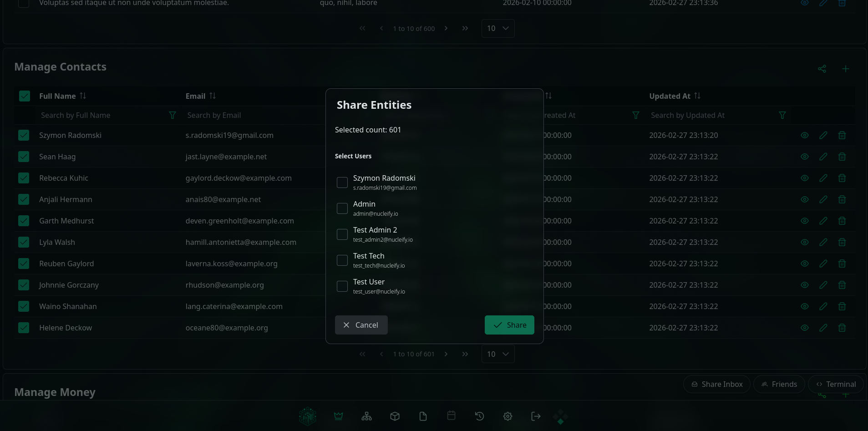Screen dimensions: 868x431
Task: Uncheck the Szymon Radomski contact row
Action: [x=24, y=135]
